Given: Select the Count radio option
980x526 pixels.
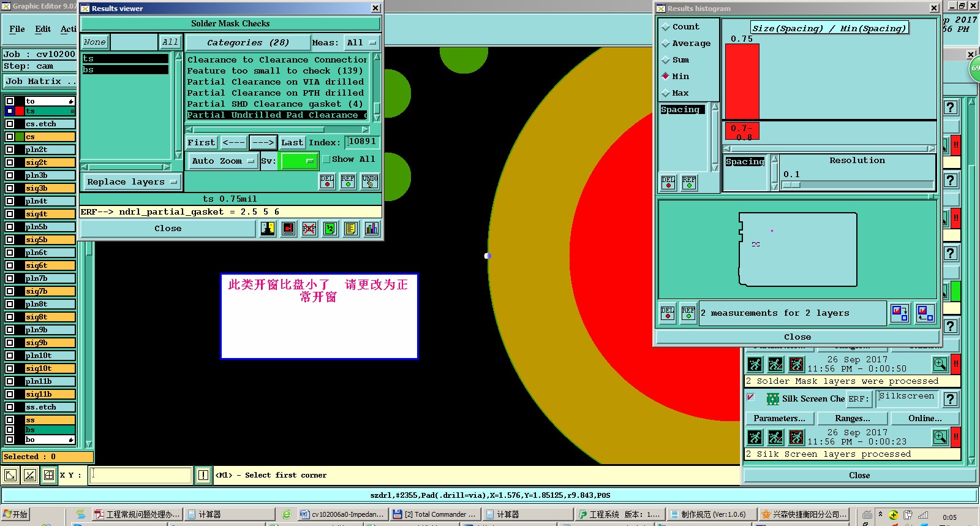Looking at the screenshot, I should (x=666, y=27).
